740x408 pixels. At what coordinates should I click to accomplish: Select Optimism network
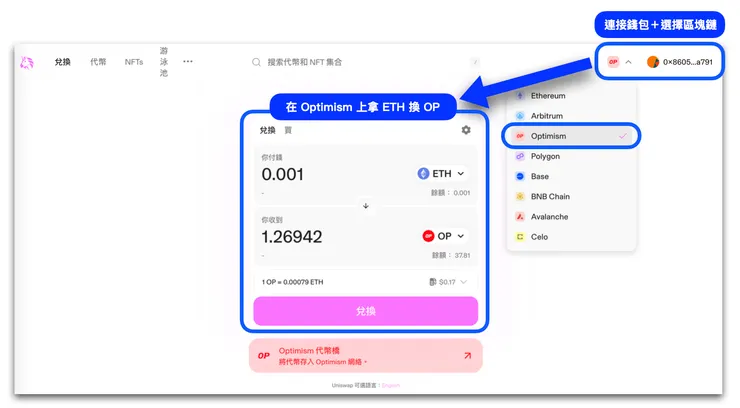(x=571, y=136)
